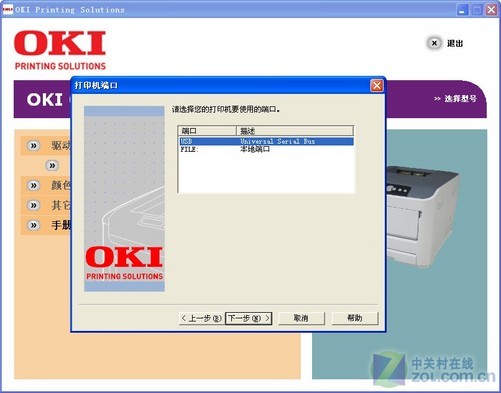
Task: Close the OKI Printing Solutions window
Action: click(491, 10)
